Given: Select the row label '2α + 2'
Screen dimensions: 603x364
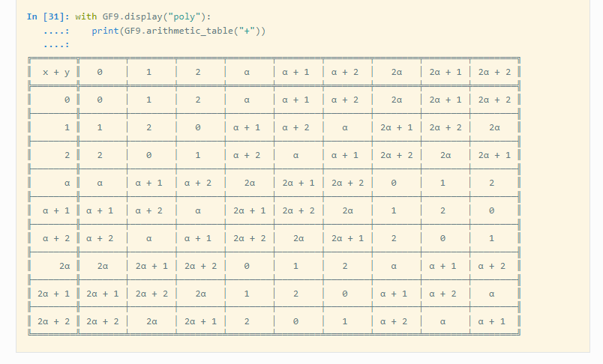Looking at the screenshot, I should coord(53,321).
